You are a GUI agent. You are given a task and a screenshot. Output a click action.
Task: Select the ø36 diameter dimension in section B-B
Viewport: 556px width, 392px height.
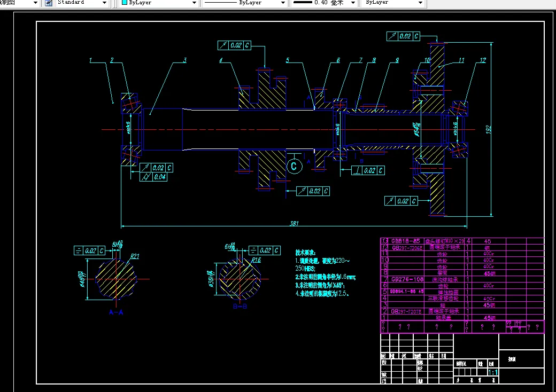pyautogui.click(x=211, y=279)
